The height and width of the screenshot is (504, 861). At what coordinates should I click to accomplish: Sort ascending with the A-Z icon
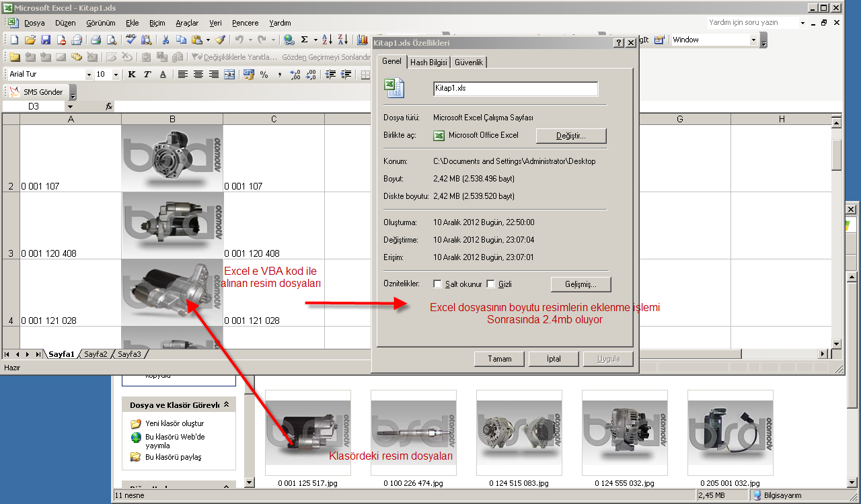tap(327, 40)
